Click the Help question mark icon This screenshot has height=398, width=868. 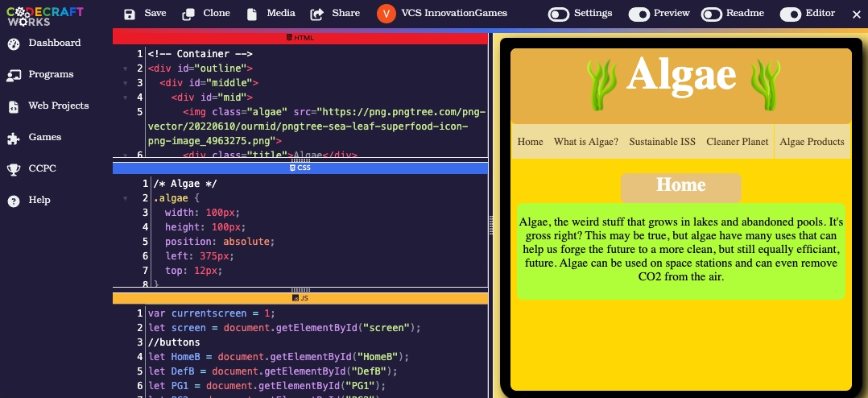pos(14,201)
